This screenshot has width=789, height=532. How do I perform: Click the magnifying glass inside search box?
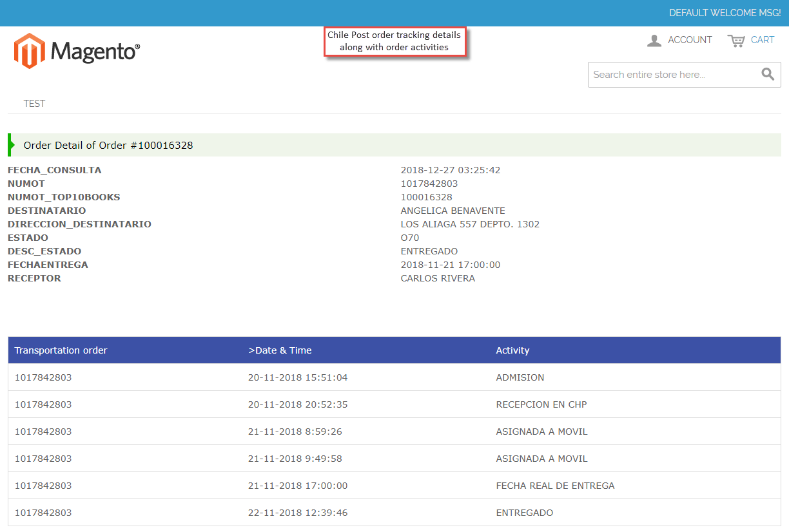767,74
